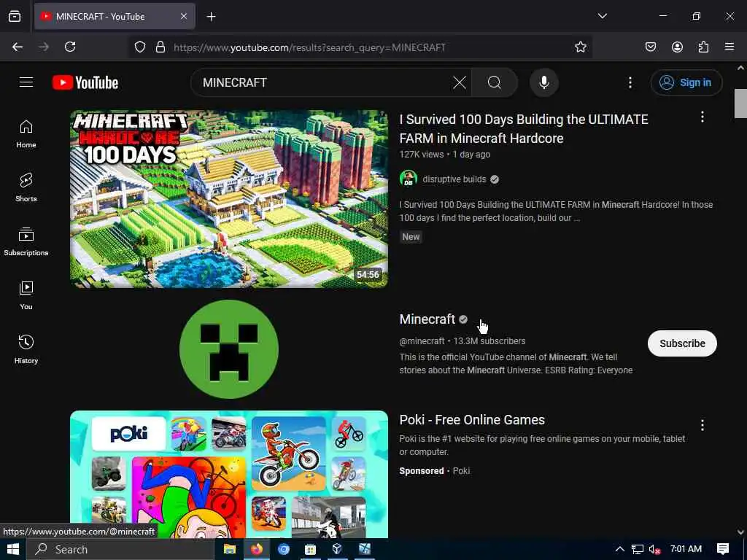The image size is (747, 560).
Task: Click the muted volume tray icon
Action: (x=654, y=550)
